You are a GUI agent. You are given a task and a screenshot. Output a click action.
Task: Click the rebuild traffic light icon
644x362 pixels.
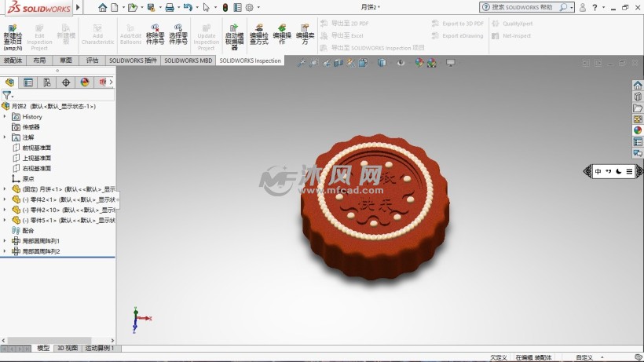[x=225, y=8]
